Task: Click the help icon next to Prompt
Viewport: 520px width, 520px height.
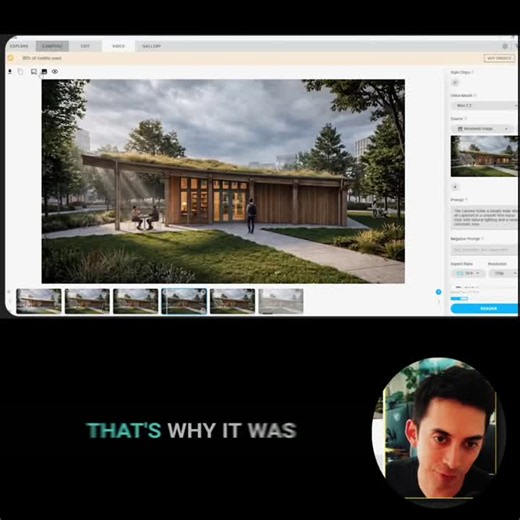Action: (466, 200)
